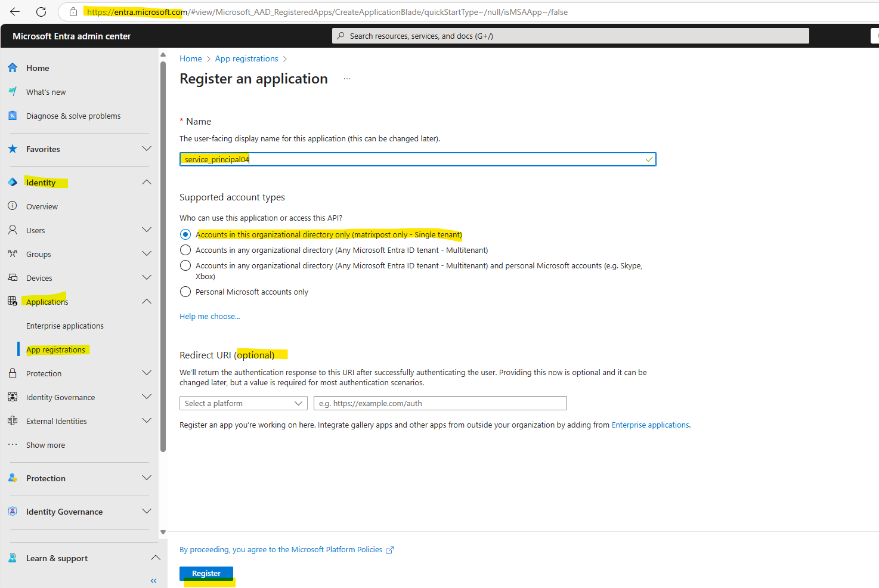This screenshot has width=879, height=588.
Task: Open App registrations from the sidebar
Action: [55, 349]
